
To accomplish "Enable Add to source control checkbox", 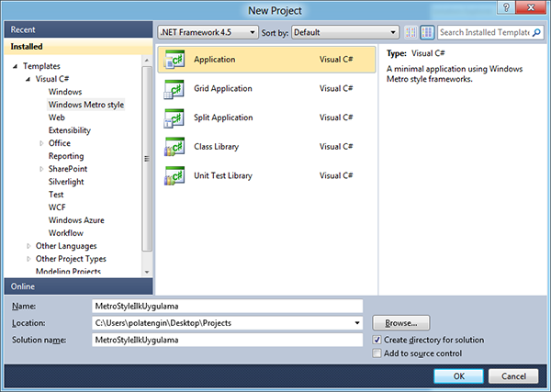I will point(377,353).
